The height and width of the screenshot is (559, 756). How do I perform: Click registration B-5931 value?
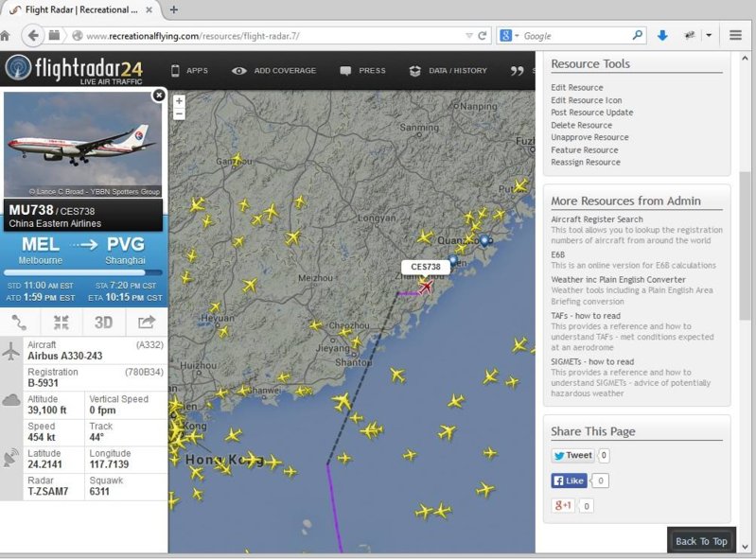[43, 383]
